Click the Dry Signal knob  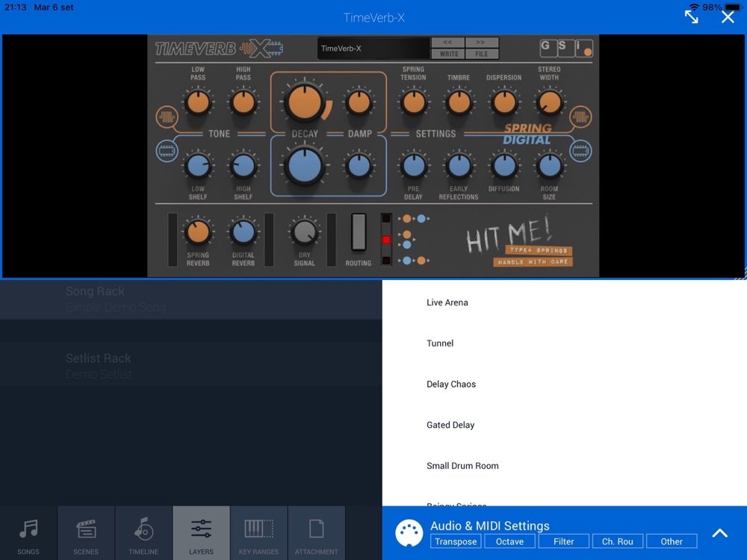[x=305, y=232]
